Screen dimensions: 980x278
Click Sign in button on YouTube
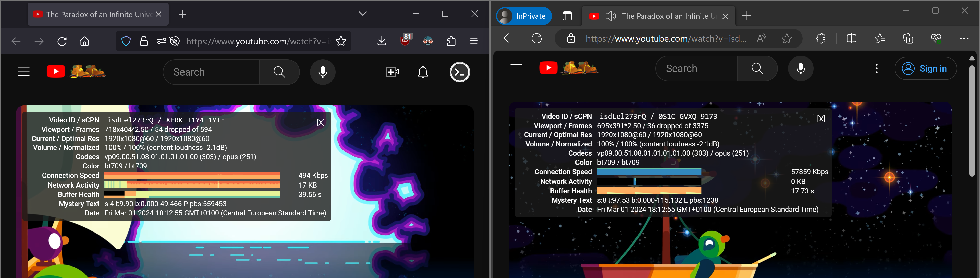(925, 68)
